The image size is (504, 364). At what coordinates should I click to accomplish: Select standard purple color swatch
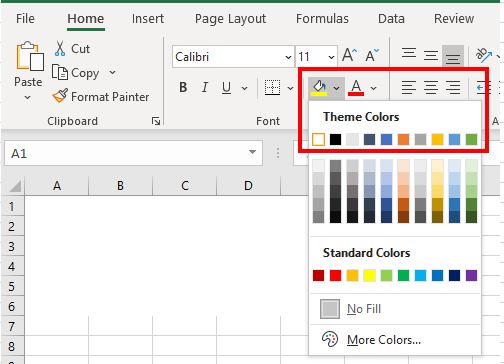pyautogui.click(x=471, y=276)
